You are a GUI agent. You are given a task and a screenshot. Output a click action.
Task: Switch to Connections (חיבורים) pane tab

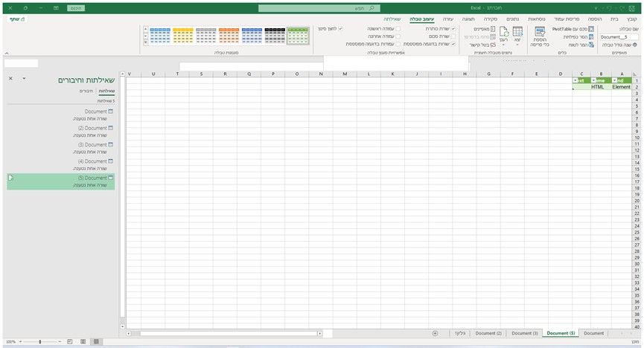86,91
